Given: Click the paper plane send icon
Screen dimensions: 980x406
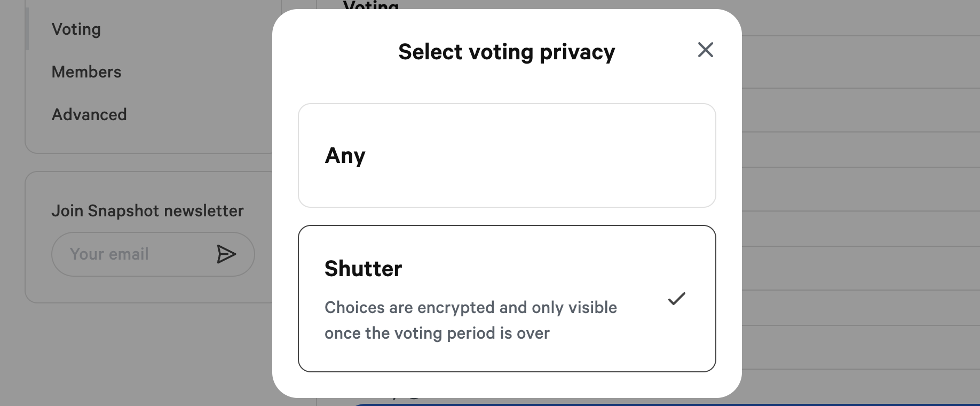Looking at the screenshot, I should [226, 254].
